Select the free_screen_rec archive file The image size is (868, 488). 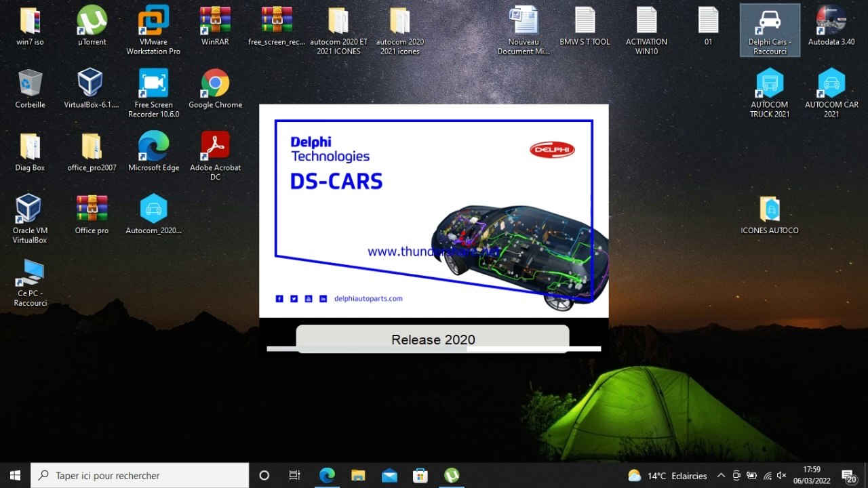coord(277,26)
